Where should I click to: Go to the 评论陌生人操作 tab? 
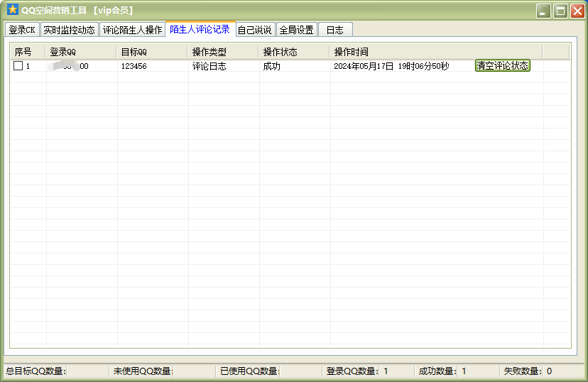pyautogui.click(x=132, y=30)
